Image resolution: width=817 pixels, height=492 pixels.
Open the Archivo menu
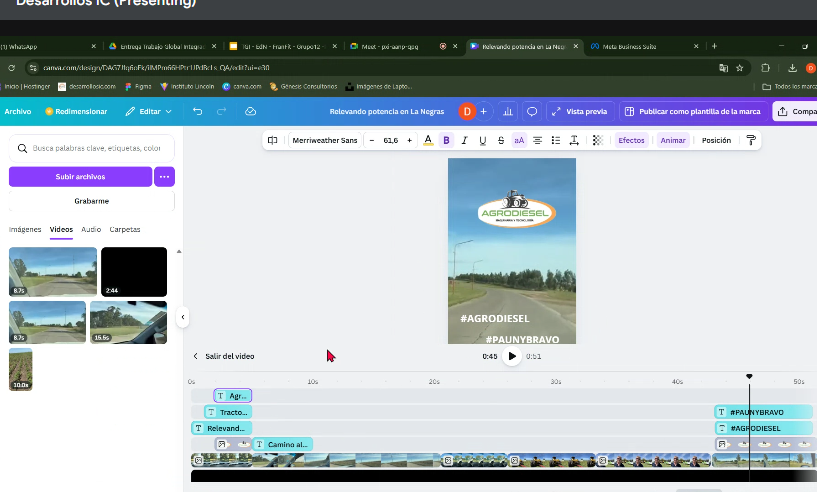coord(18,111)
